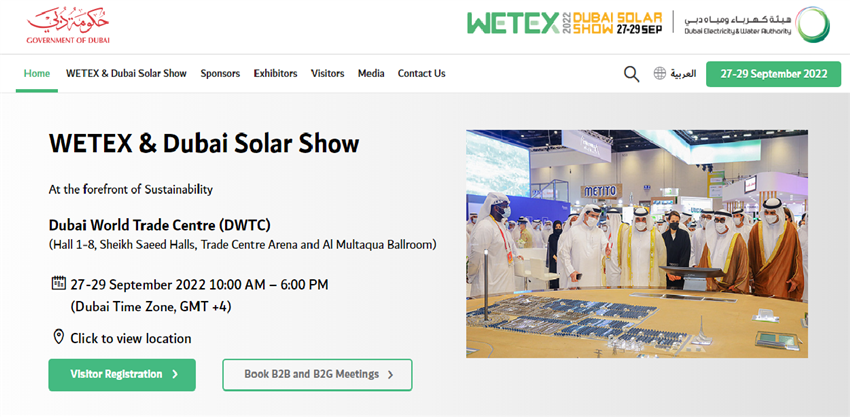This screenshot has width=850, height=417.
Task: Switch language to العربية
Action: [x=683, y=74]
